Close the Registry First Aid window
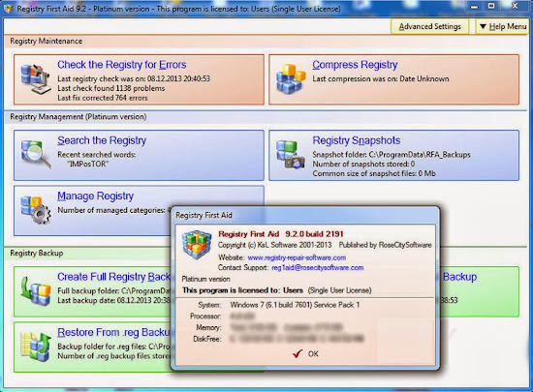Image resolution: width=533 pixels, height=392 pixels. click(515, 6)
